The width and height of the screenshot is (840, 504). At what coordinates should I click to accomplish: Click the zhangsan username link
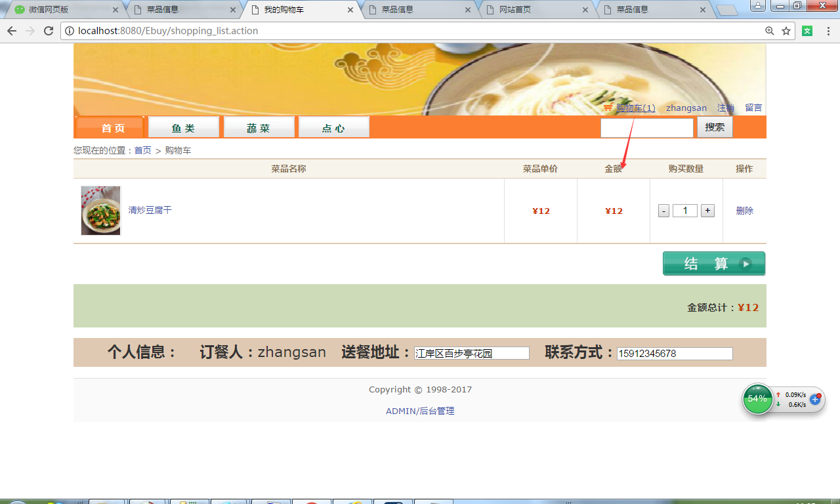[x=686, y=108]
